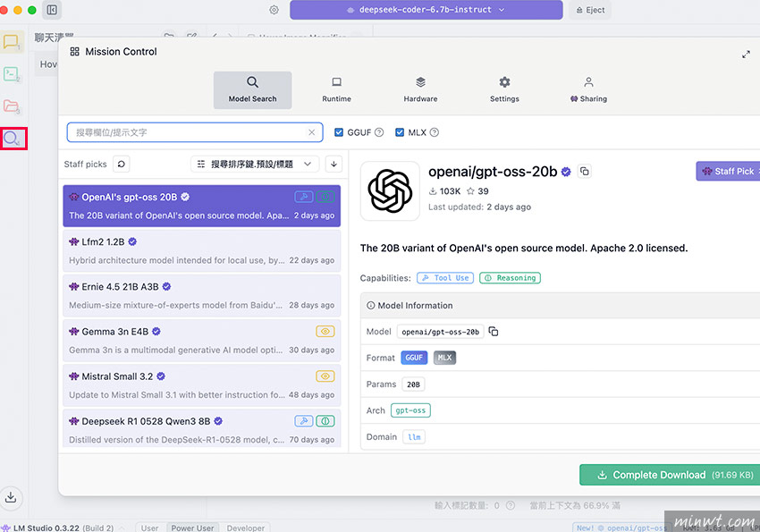
Task: Click Complete Download button
Action: coord(670,475)
